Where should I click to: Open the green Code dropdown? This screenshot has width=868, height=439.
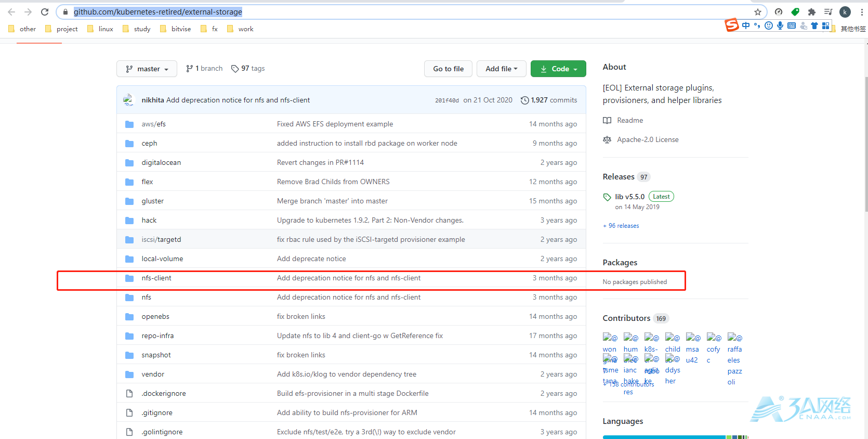pos(558,69)
